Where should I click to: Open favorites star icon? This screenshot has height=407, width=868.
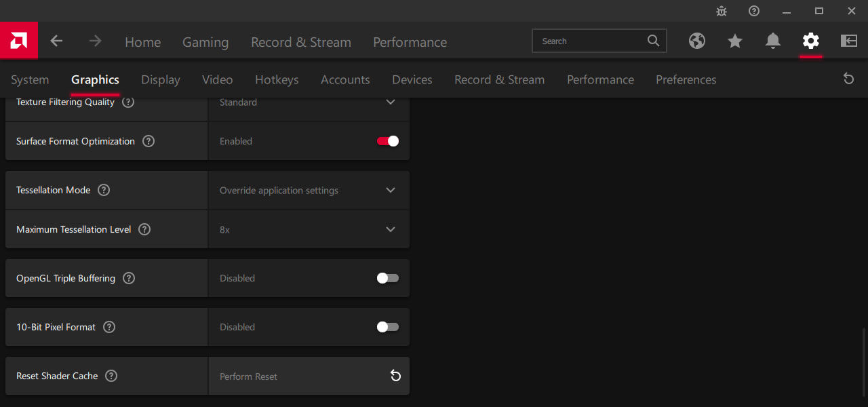[x=734, y=41]
